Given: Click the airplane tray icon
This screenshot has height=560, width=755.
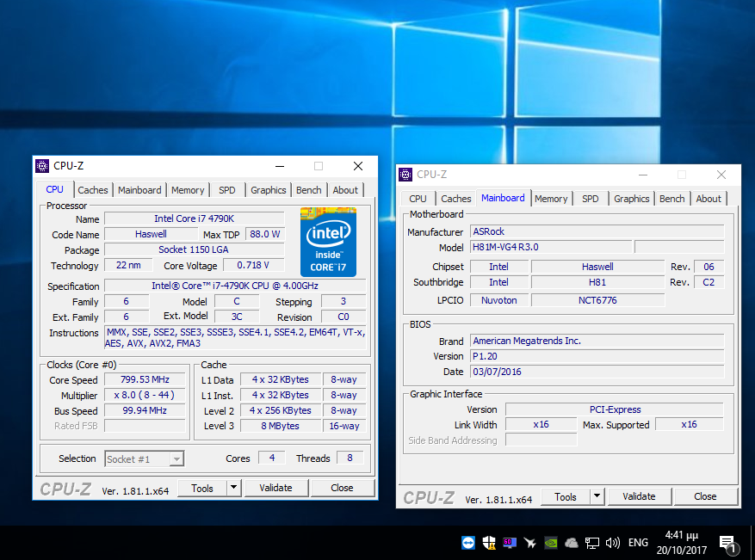Looking at the screenshot, I should tap(530, 543).
